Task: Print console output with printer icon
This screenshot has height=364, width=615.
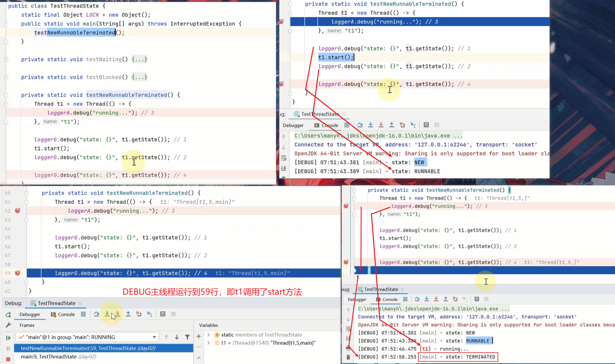Action: pos(348,348)
